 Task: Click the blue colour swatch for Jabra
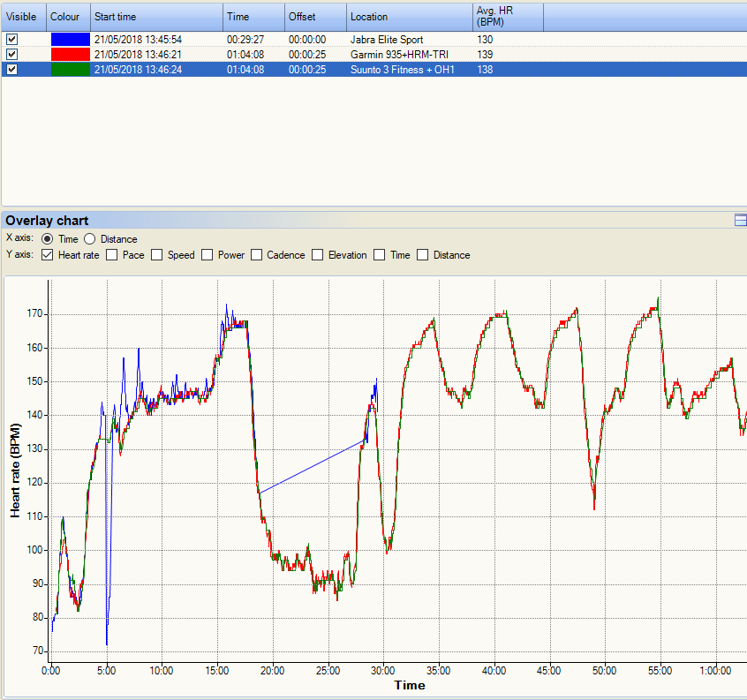click(70, 40)
